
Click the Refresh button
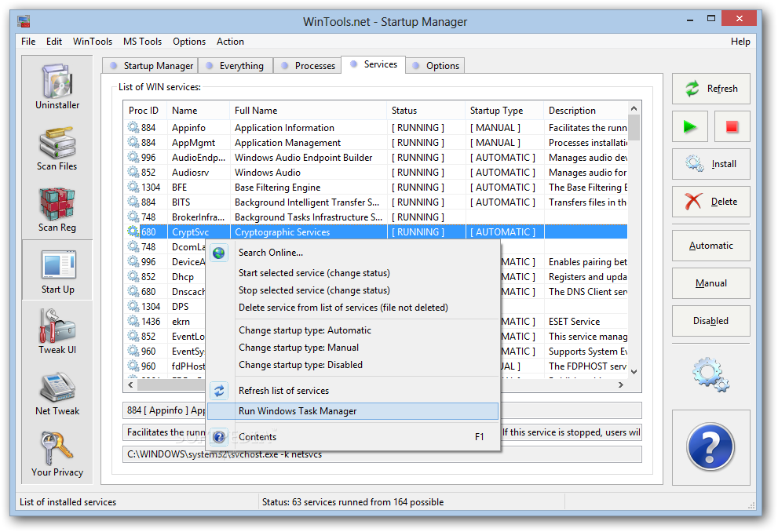coord(711,89)
